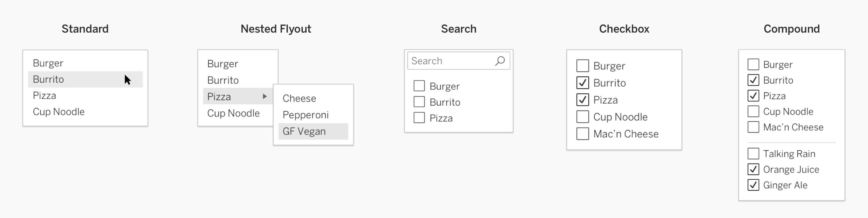Select GF Vegan from the Pizza flyout
Image resolution: width=868 pixels, height=218 pixels.
pyautogui.click(x=304, y=131)
